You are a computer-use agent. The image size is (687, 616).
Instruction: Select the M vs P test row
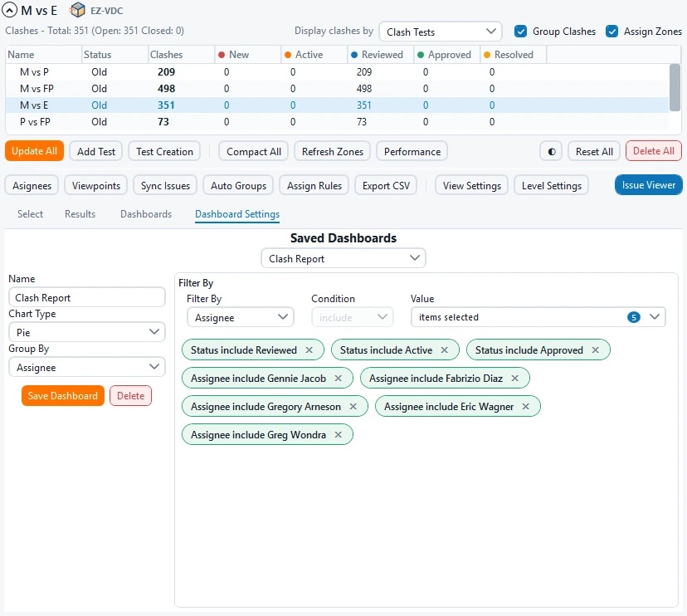pyautogui.click(x=338, y=72)
